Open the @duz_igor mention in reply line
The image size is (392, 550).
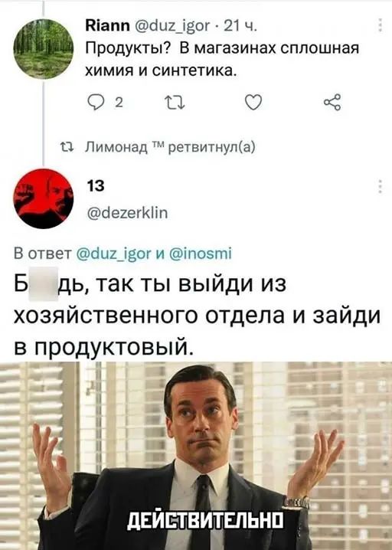113,253
